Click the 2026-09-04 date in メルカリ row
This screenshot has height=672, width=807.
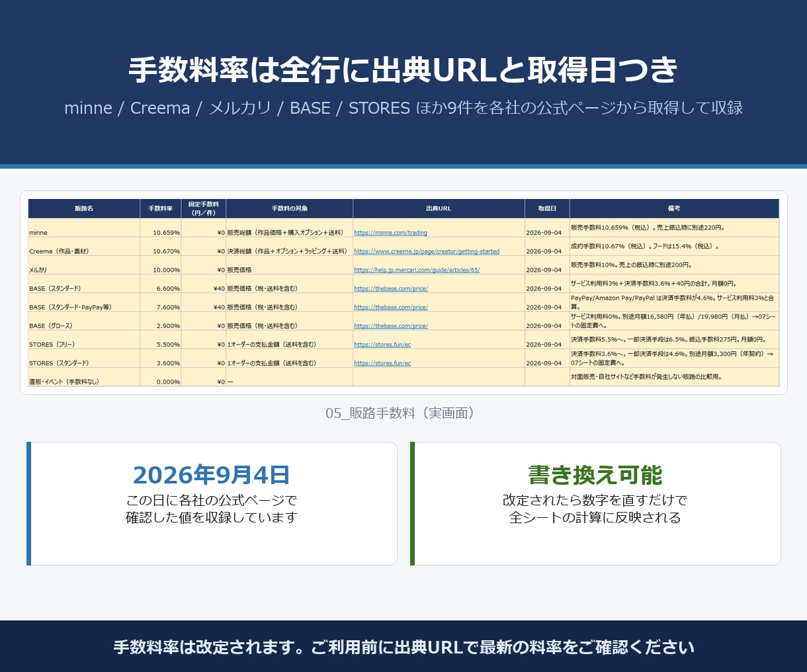click(x=547, y=265)
